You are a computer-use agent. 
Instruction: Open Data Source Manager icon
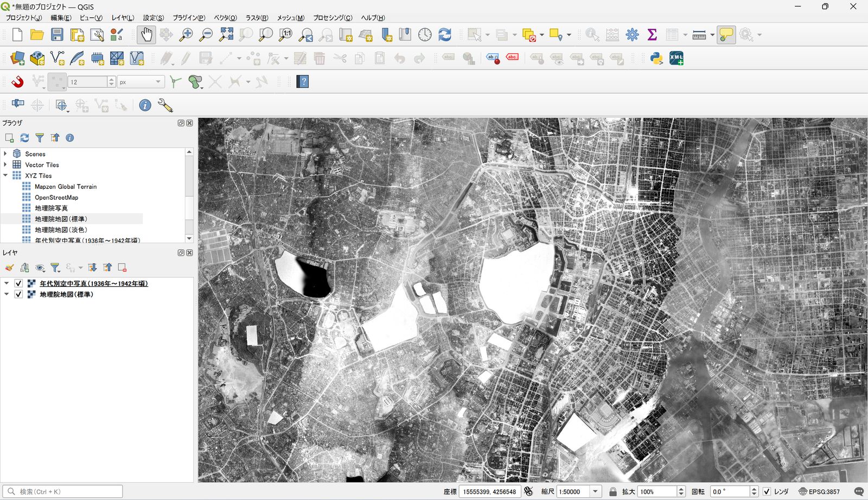(17, 58)
